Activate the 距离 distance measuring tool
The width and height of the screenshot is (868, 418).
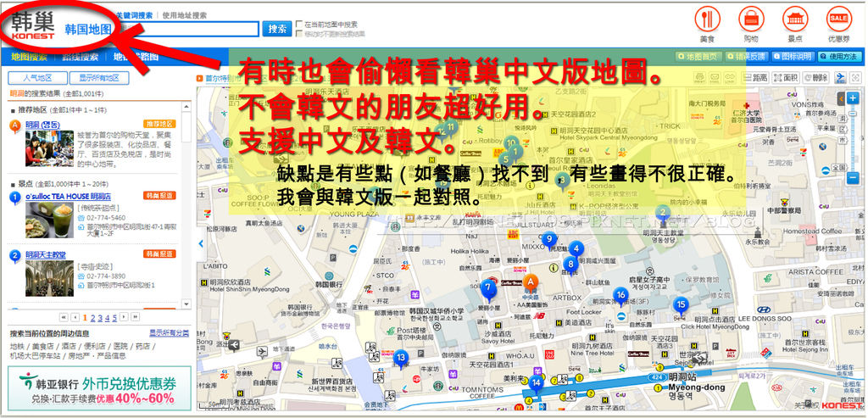point(757,77)
